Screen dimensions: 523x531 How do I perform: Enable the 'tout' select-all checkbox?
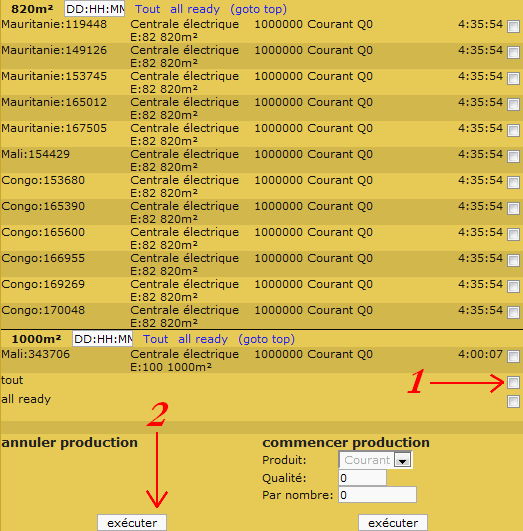coord(513,382)
